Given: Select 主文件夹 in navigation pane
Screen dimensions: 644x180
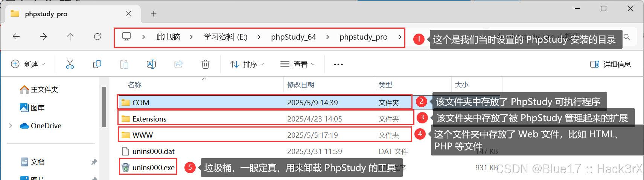Looking at the screenshot, I should [x=44, y=89].
